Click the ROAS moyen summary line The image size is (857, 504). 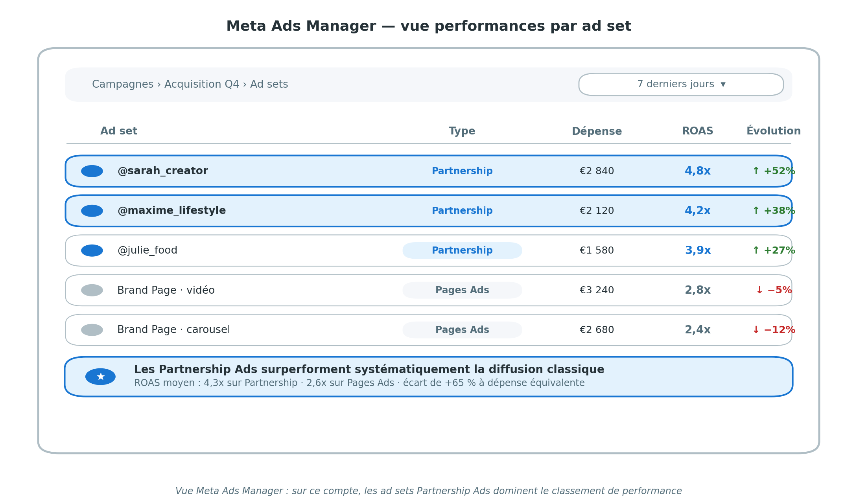pyautogui.click(x=359, y=383)
